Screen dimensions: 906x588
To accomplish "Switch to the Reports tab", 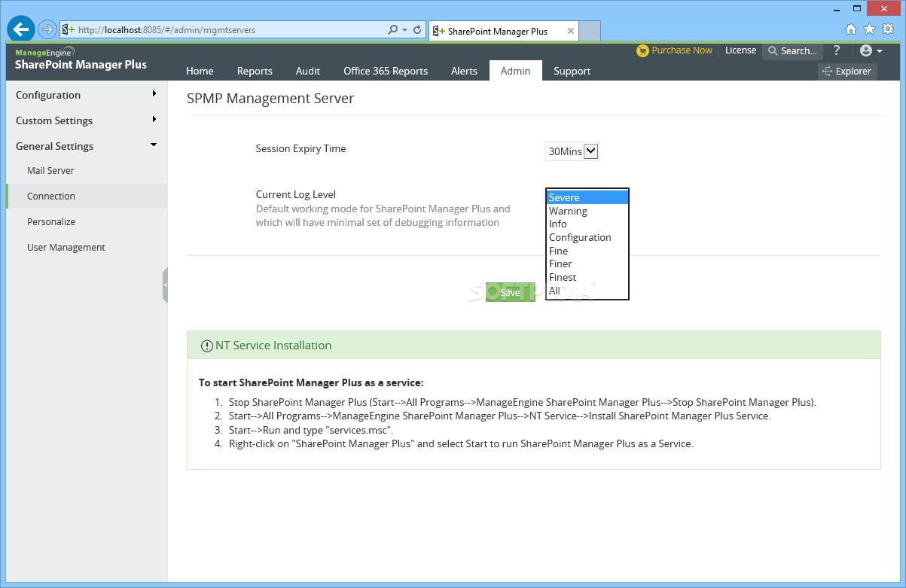I will click(255, 71).
